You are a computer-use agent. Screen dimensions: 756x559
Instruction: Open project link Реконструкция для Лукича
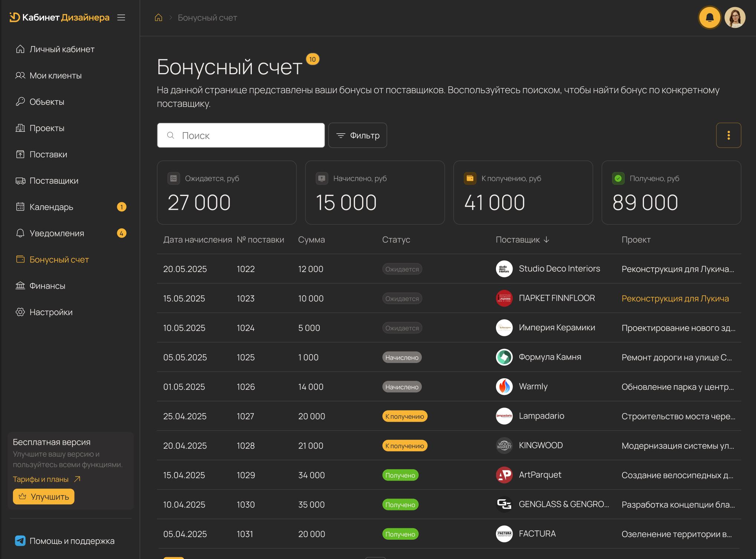(675, 298)
